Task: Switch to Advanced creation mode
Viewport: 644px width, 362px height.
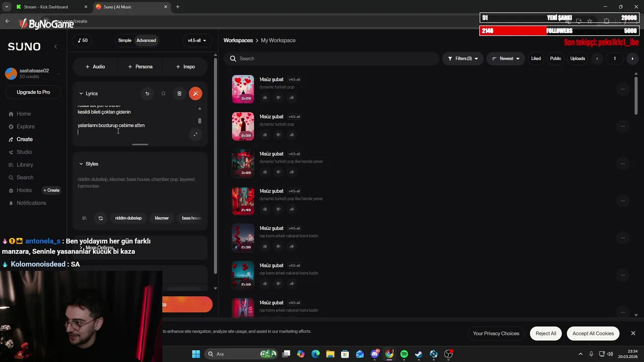Action: coord(146,40)
